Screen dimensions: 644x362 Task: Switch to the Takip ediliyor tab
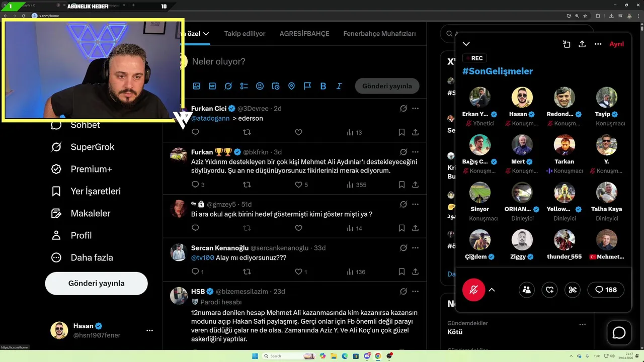coord(245,34)
